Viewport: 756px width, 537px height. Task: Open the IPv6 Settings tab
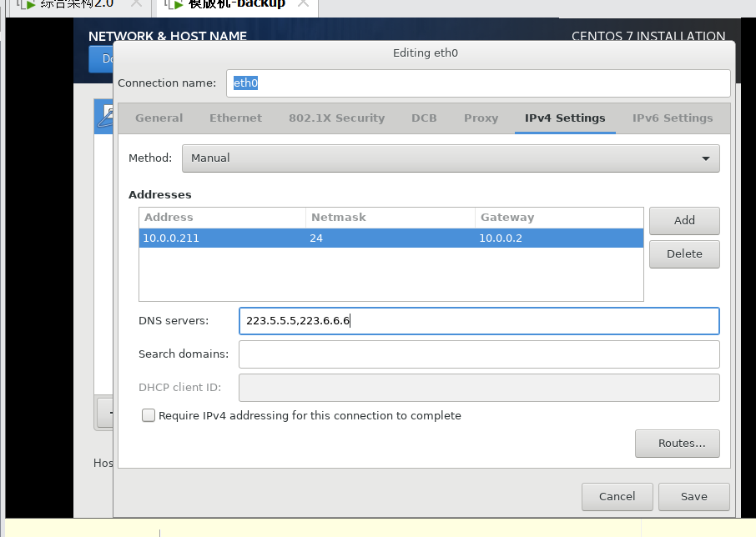(x=672, y=118)
